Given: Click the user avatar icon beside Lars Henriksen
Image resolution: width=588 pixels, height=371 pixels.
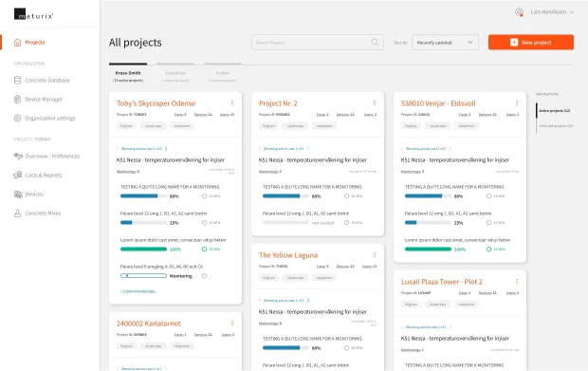Looking at the screenshot, I should coord(519,12).
